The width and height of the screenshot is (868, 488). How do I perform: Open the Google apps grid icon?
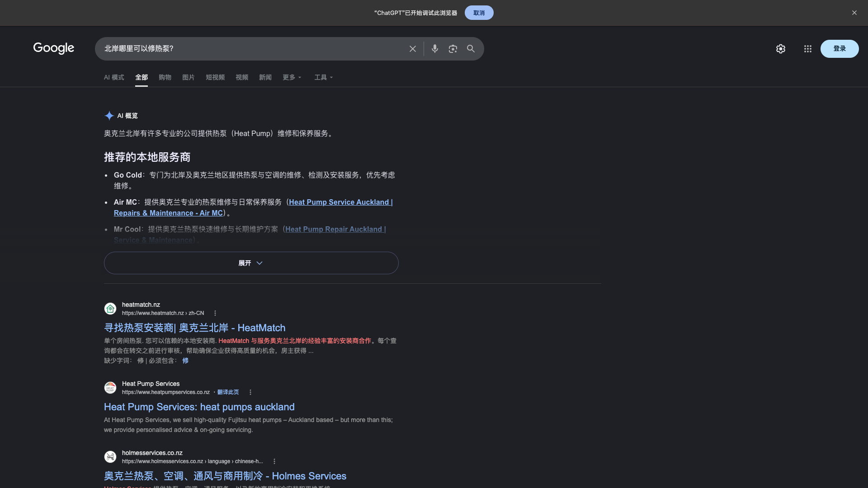(807, 49)
